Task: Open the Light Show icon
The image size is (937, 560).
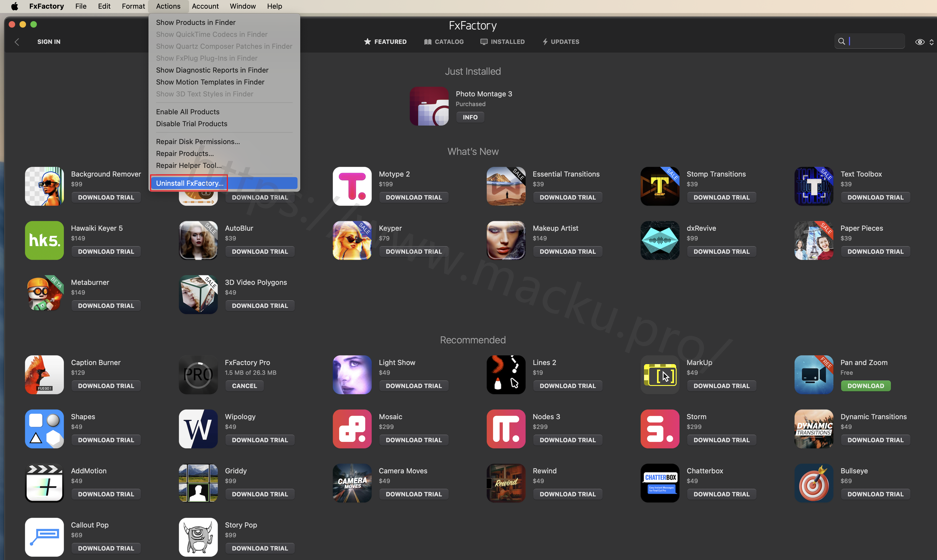Action: click(352, 375)
